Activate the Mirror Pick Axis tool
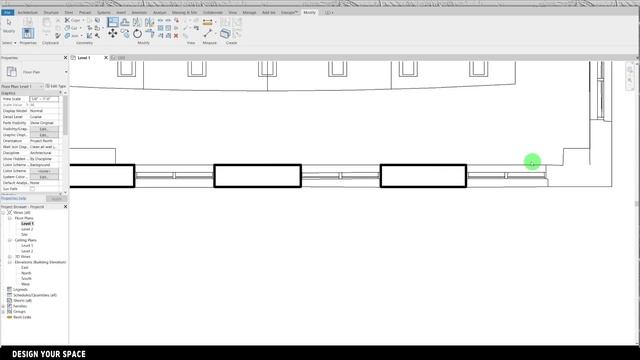 [x=137, y=22]
